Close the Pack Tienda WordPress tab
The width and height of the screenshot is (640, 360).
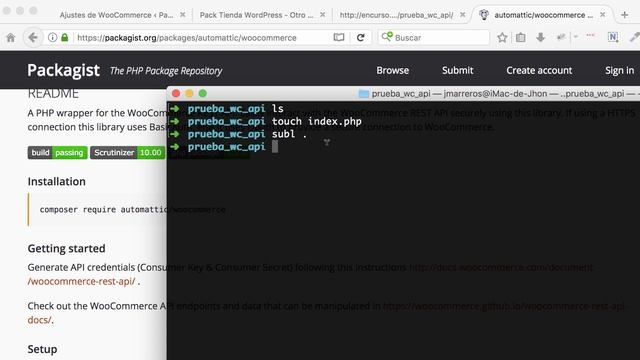point(322,15)
